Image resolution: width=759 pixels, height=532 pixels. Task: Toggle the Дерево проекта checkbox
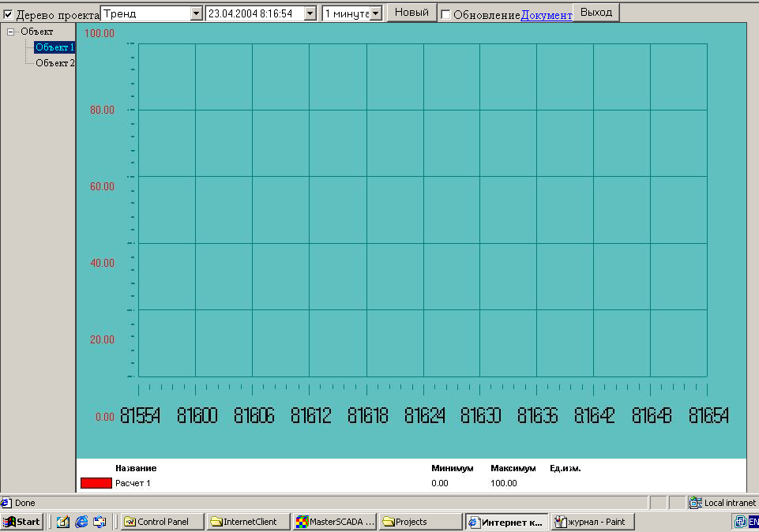8,14
